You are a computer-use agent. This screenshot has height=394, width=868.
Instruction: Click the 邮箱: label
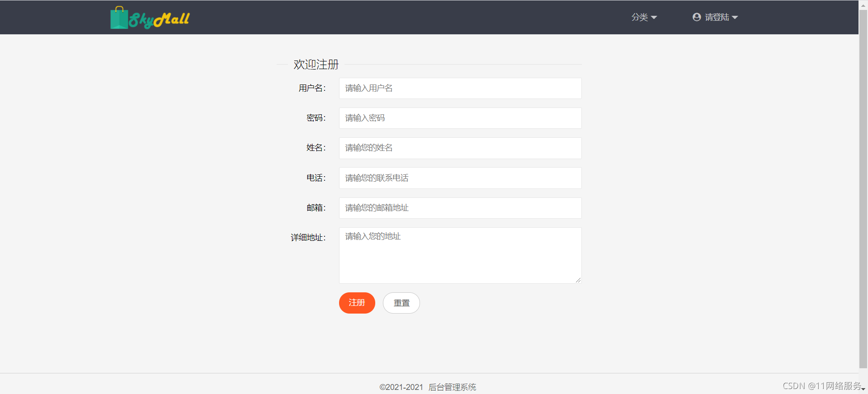pyautogui.click(x=316, y=208)
